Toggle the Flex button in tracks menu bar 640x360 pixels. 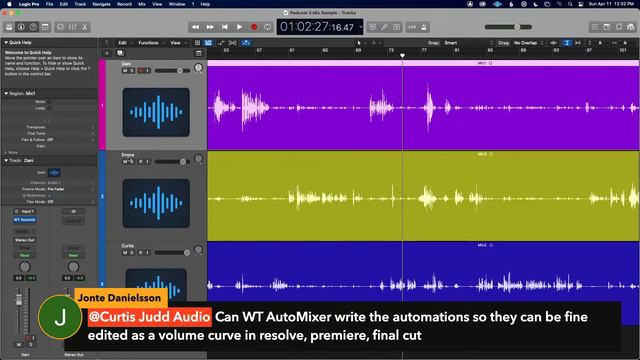click(233, 43)
